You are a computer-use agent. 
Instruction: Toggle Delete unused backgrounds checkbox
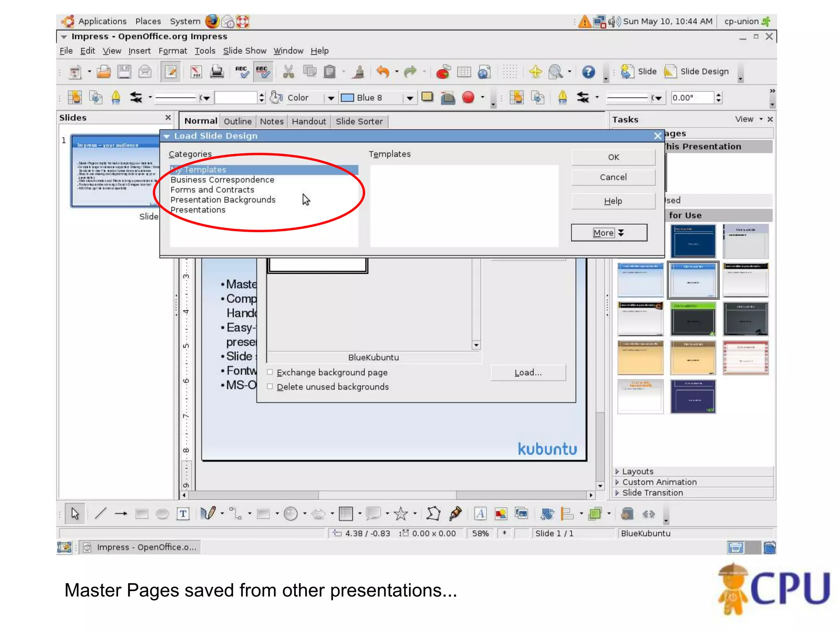[270, 386]
